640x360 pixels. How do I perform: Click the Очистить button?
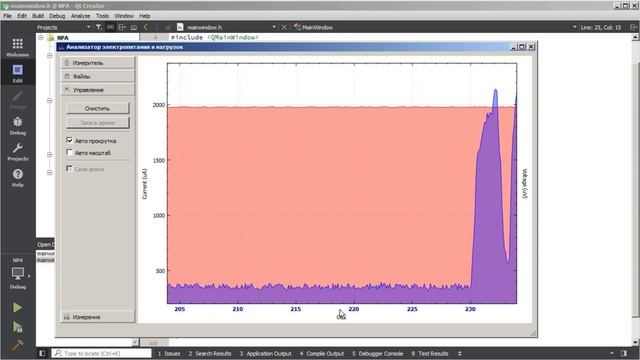[98, 108]
